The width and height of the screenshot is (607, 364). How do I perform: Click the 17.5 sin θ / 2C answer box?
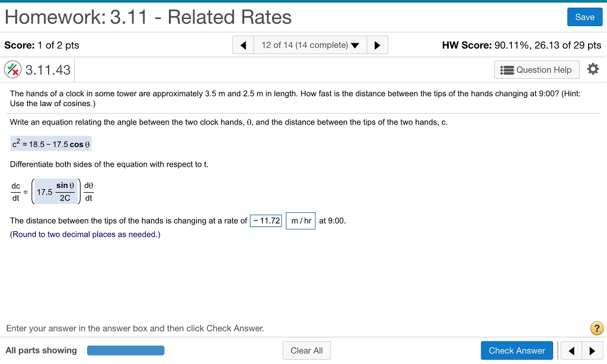[x=55, y=191]
